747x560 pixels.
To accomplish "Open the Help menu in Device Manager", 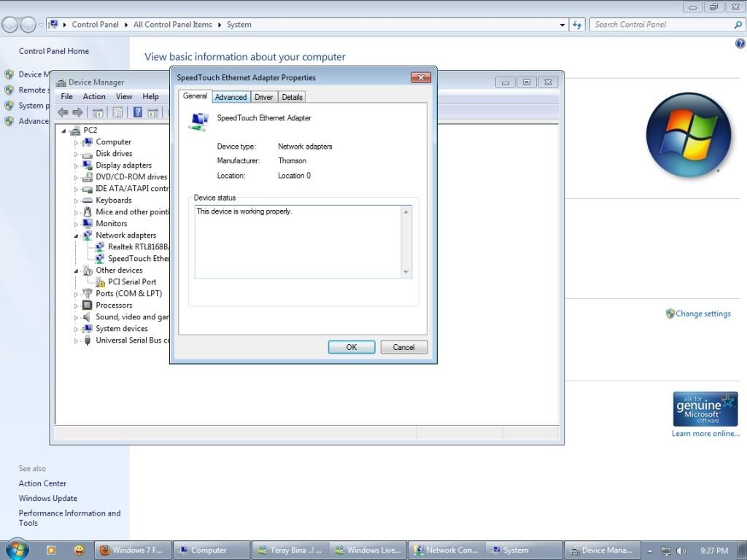I will click(150, 97).
